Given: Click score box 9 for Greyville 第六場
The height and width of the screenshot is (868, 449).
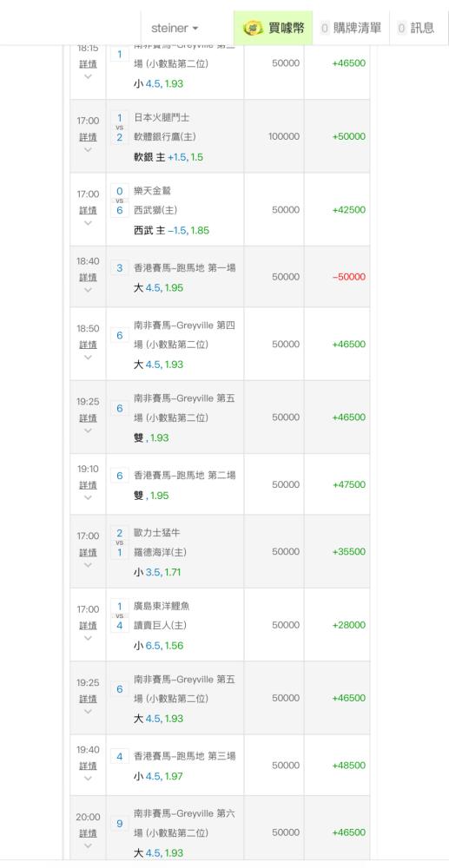Looking at the screenshot, I should [120, 824].
